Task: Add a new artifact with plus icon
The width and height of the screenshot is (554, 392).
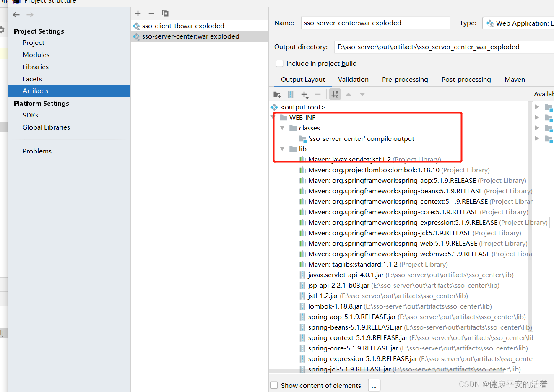Action: click(138, 13)
